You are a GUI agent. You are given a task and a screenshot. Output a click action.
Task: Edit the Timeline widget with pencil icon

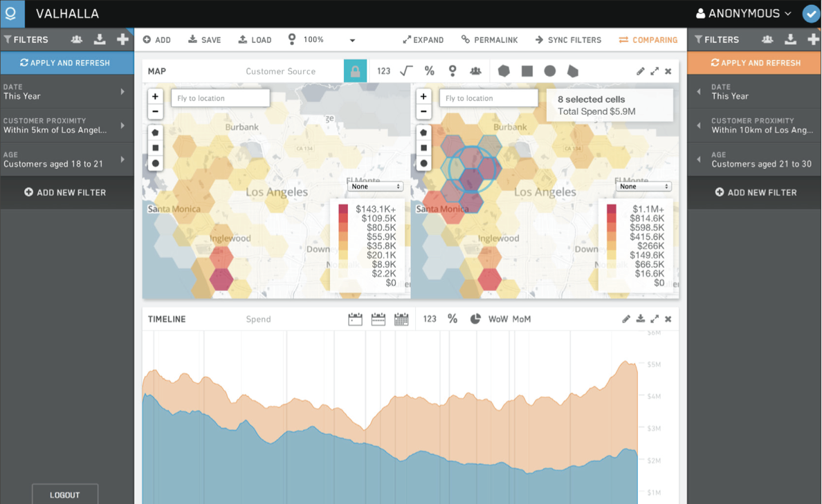pos(626,319)
